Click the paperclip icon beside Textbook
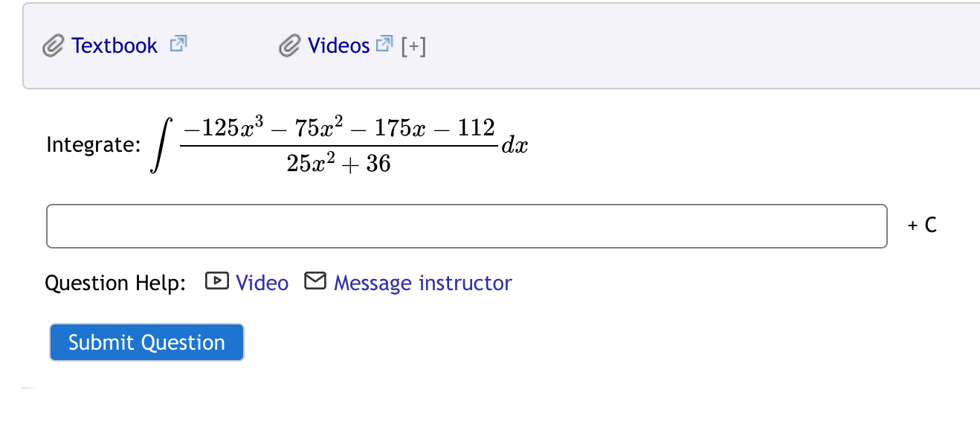The image size is (980, 439). [x=53, y=45]
